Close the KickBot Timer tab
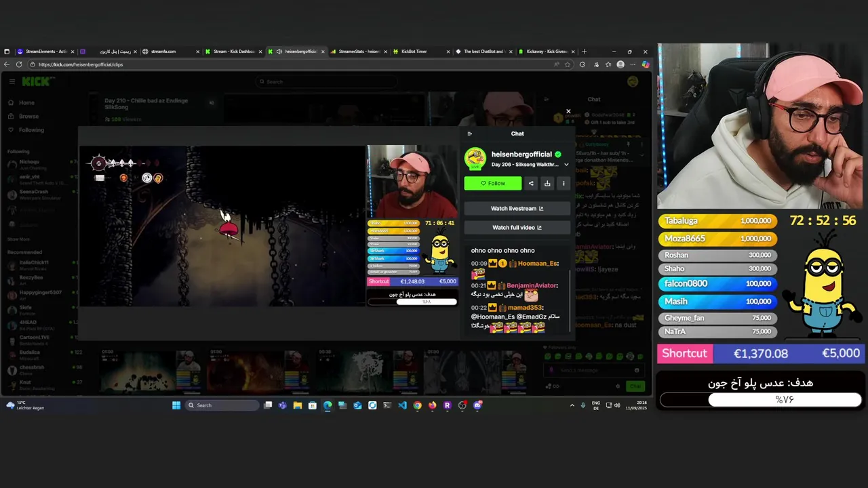The width and height of the screenshot is (868, 488). (448, 52)
